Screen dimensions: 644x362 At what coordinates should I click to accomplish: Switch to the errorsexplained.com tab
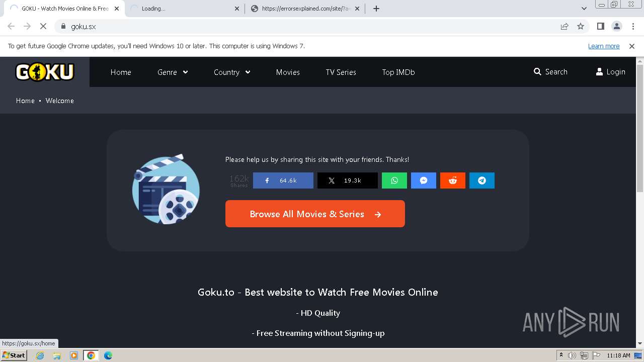(x=305, y=9)
